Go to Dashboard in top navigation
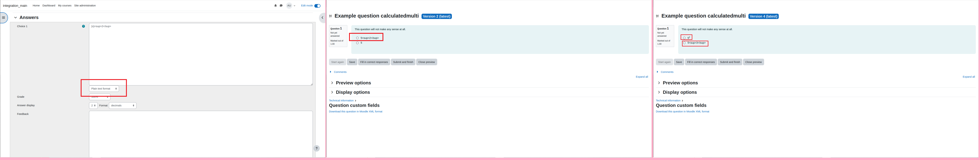980x160 pixels. 49,6
